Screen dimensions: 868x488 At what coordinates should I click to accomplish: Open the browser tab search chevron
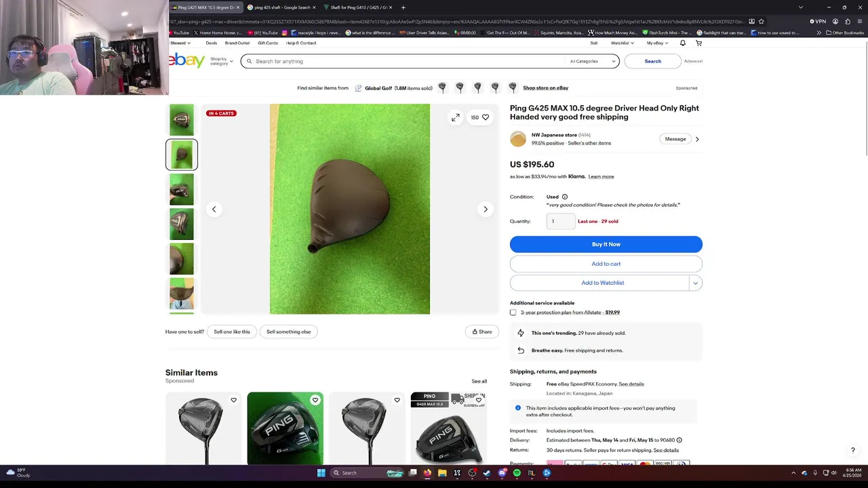click(x=800, y=7)
